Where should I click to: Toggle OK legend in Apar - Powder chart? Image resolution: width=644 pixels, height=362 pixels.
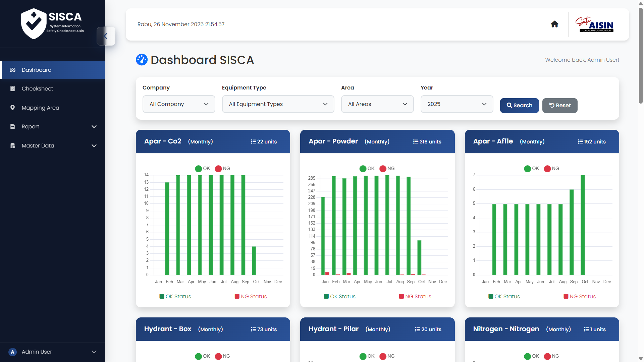(x=367, y=169)
